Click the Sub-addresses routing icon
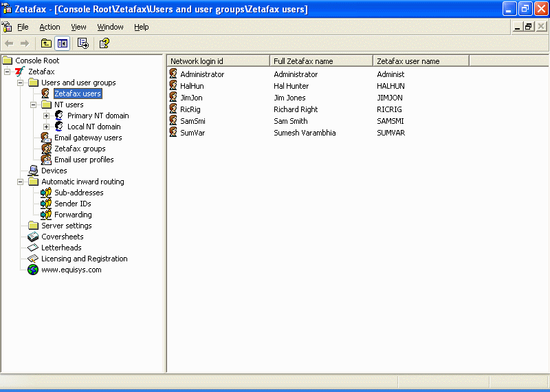Image resolution: width=550 pixels, height=392 pixels. pos(46,193)
